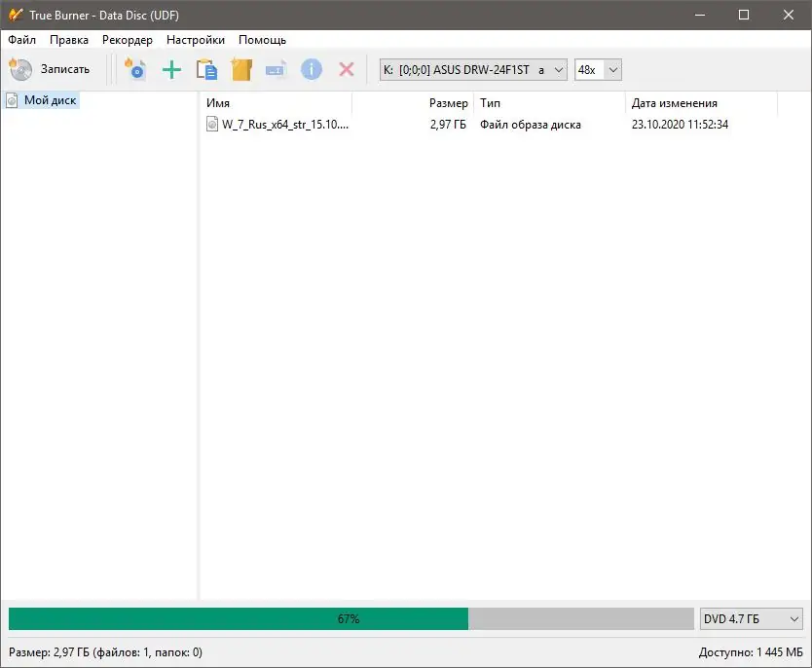Click the burn image disc-with-flame icon

point(135,69)
